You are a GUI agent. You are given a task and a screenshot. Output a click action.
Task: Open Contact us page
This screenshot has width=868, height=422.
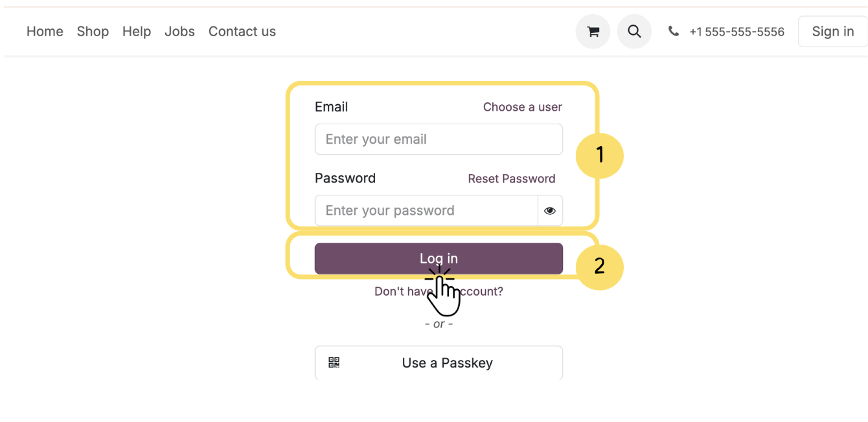242,31
